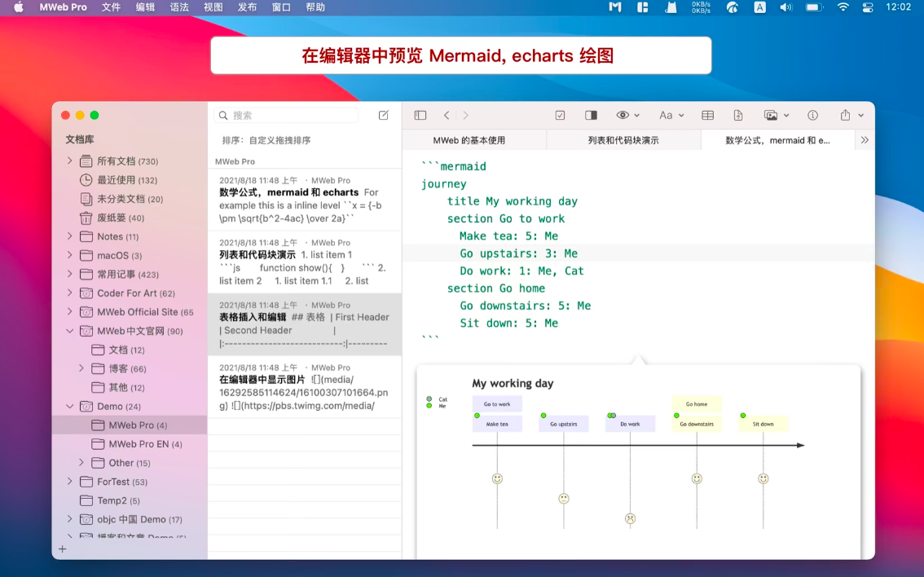Select the 其他 (12) subfolder

point(118,387)
